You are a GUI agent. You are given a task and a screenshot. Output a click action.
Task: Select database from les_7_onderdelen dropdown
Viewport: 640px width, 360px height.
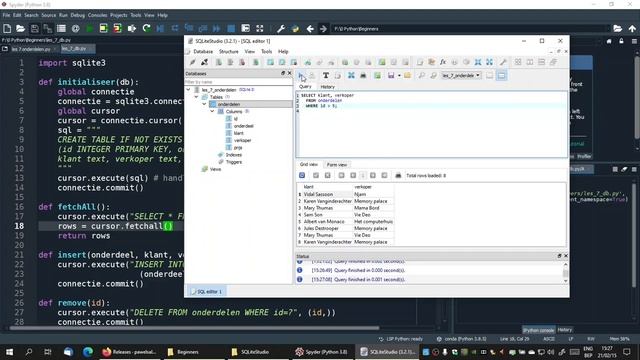(x=461, y=76)
